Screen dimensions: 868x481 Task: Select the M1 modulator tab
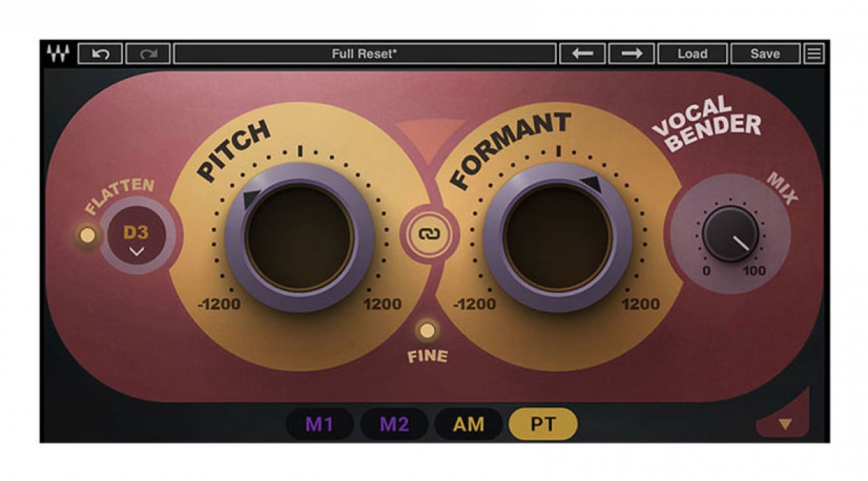point(319,425)
